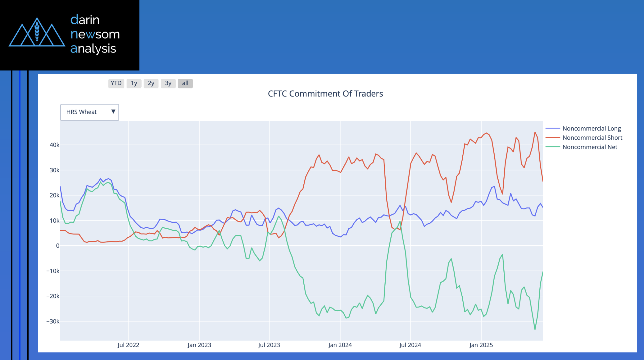Click the Jan 2025 x-axis label
644x360 pixels.
click(x=481, y=345)
